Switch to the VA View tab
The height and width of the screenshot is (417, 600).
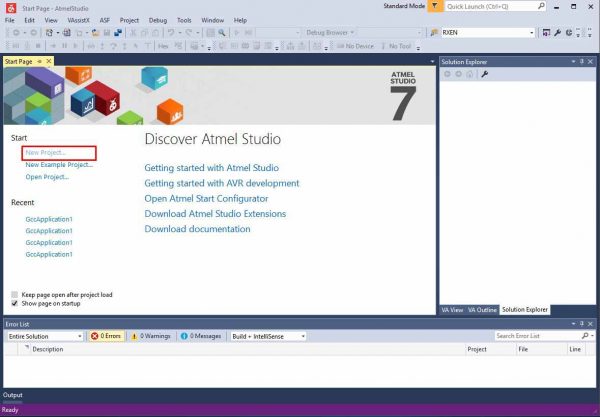(x=452, y=309)
